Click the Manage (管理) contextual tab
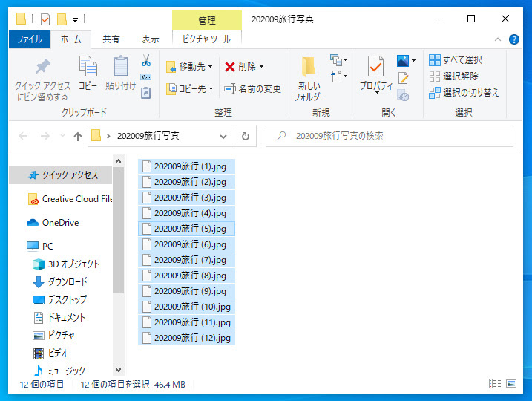 (x=207, y=20)
